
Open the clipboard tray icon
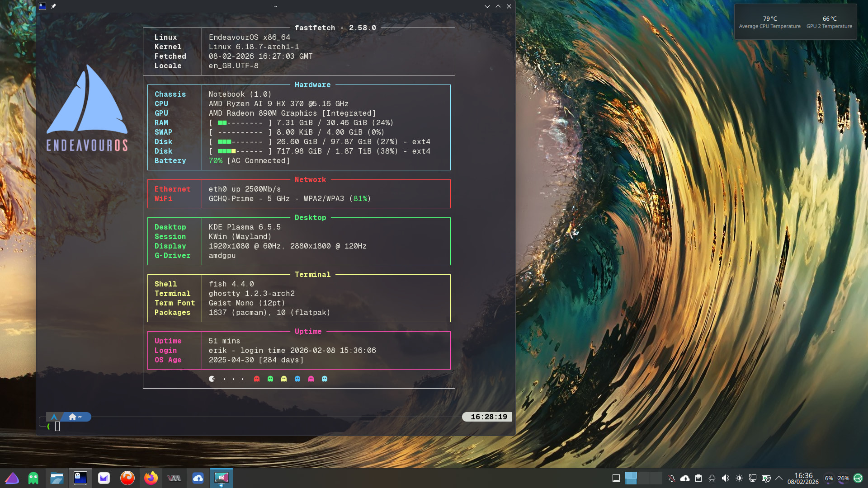[x=698, y=478]
